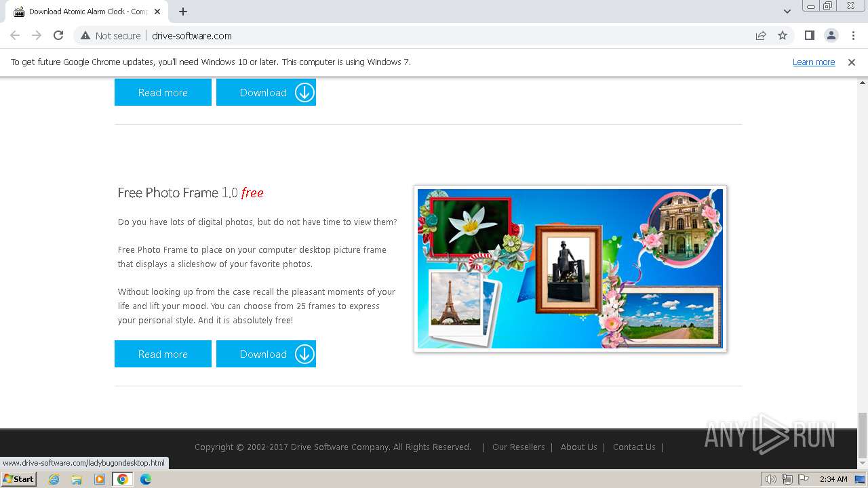The height and width of the screenshot is (488, 868).
Task: Click Read more for Free Photo Frame
Action: (x=163, y=354)
